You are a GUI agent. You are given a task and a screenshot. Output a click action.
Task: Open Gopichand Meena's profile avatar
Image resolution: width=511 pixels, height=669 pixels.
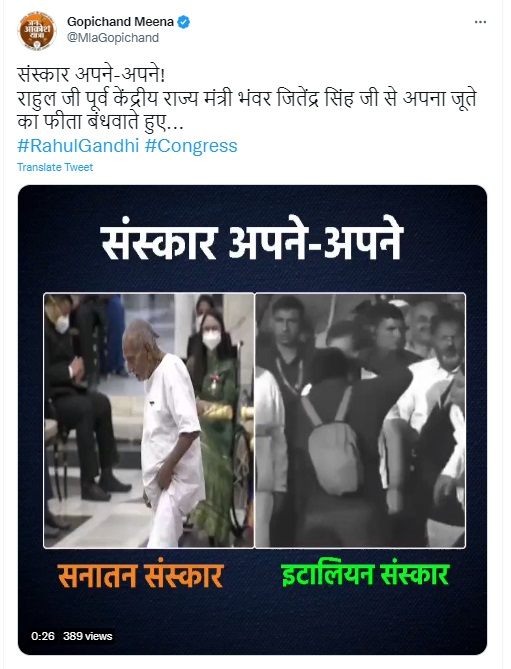coord(37,30)
